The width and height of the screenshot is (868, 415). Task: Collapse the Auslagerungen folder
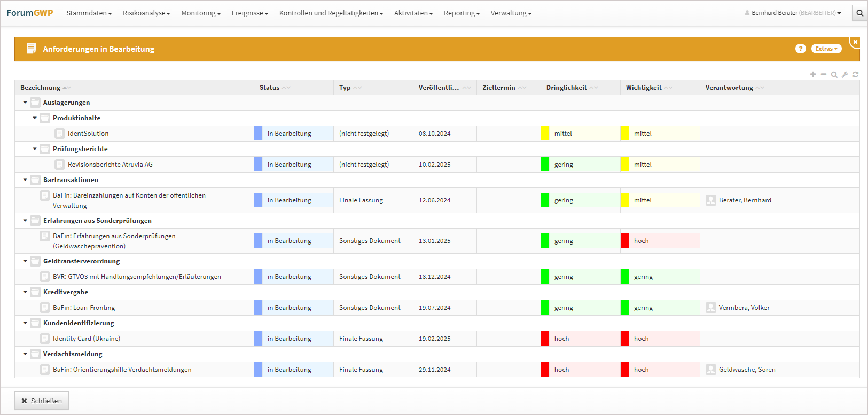click(25, 103)
